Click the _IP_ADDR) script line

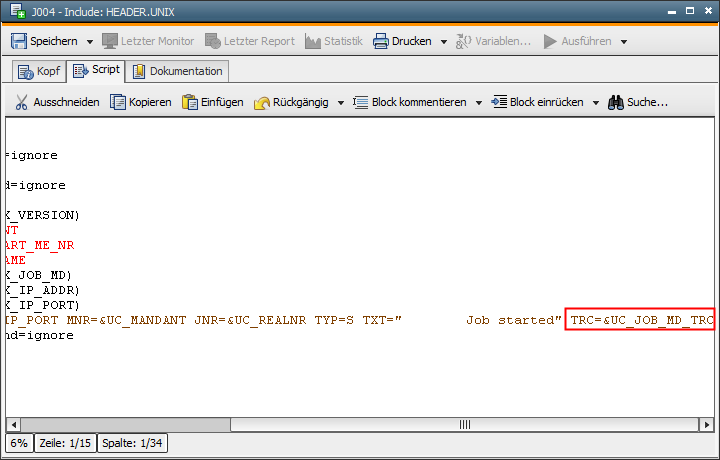pos(43,290)
